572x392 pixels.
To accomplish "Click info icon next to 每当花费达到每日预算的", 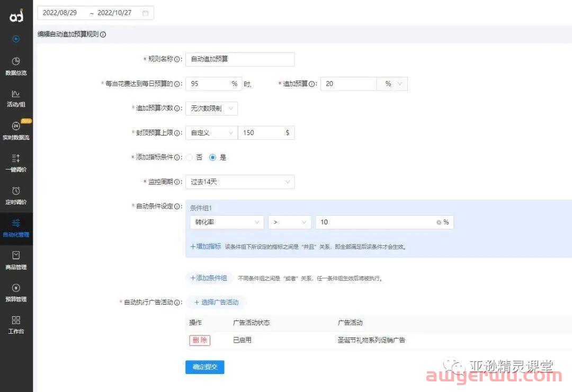I will coord(177,84).
